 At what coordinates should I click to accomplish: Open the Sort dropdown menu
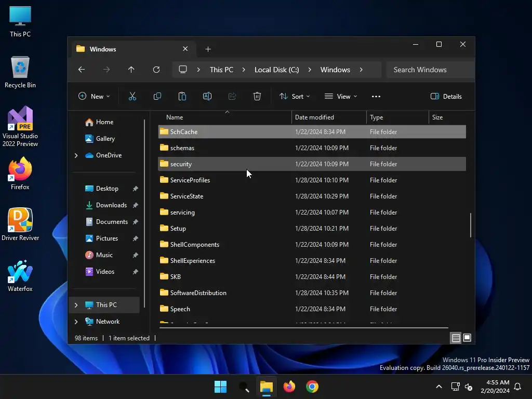coord(295,96)
